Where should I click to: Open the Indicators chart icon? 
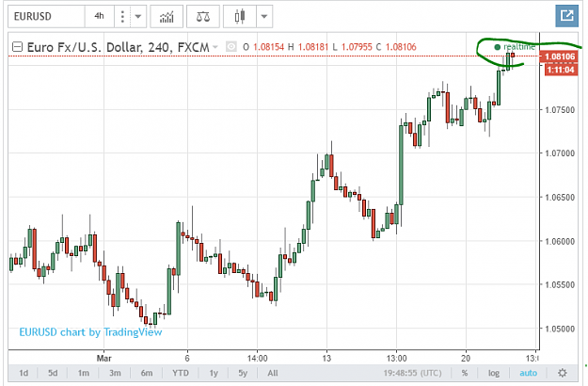167,17
